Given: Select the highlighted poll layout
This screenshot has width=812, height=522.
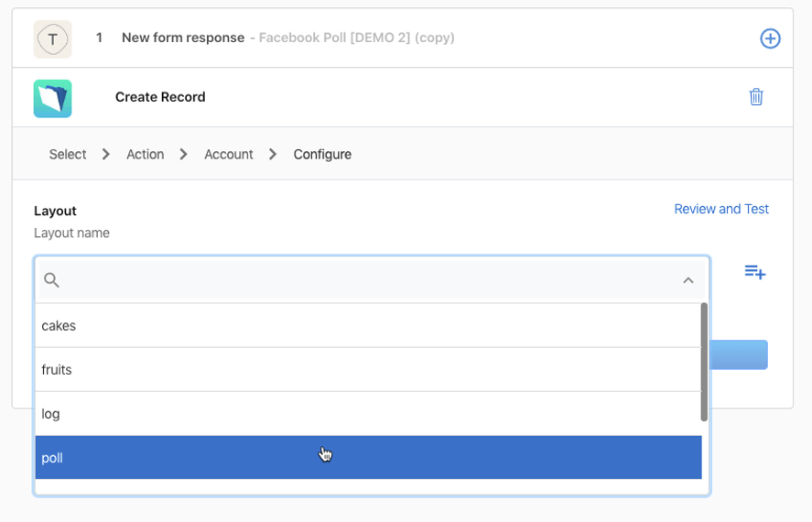Looking at the screenshot, I should tap(368, 457).
